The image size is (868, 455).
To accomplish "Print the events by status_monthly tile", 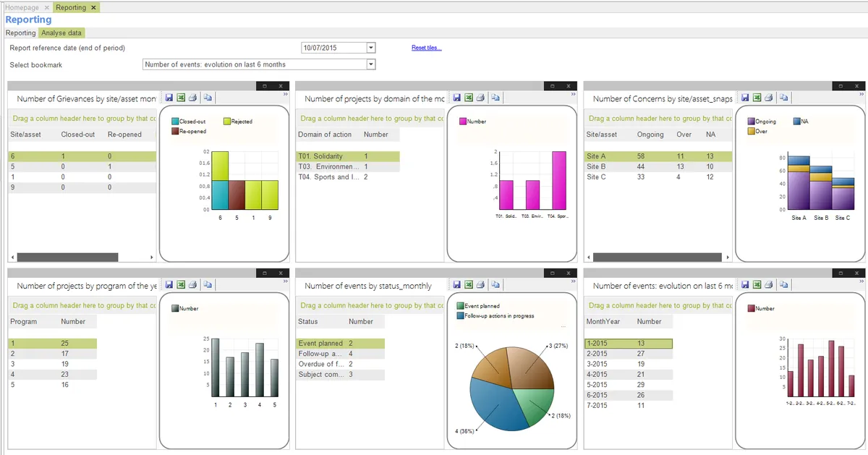I will (x=480, y=284).
